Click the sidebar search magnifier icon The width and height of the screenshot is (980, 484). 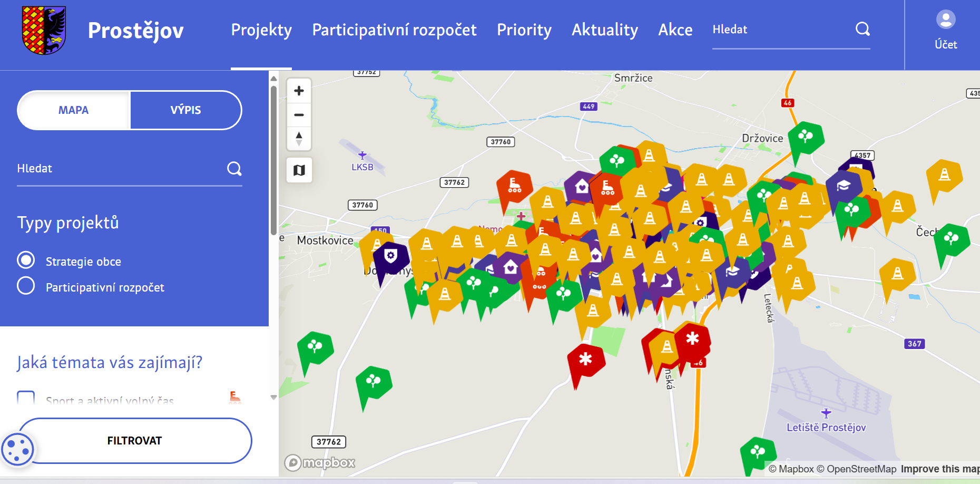coord(234,169)
